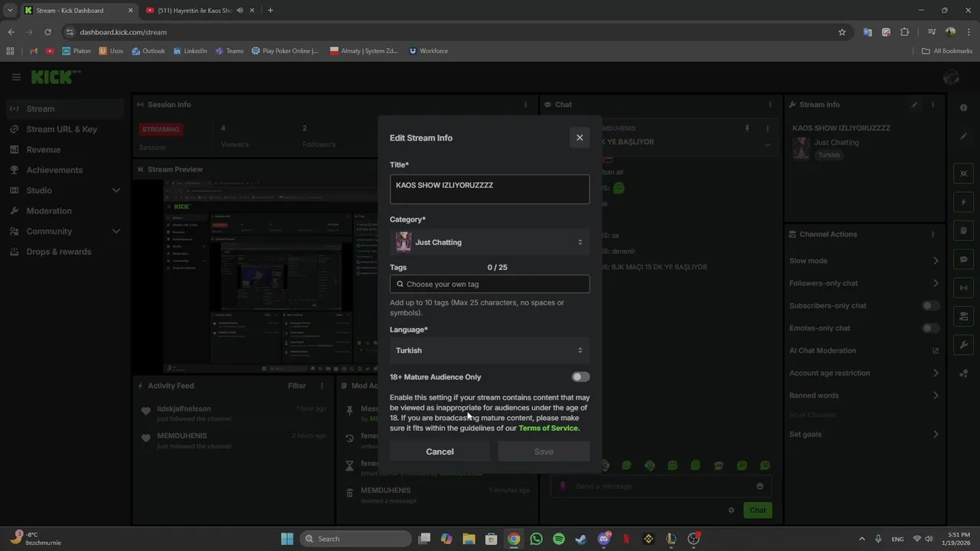Open Steam from the taskbar

[581, 539]
